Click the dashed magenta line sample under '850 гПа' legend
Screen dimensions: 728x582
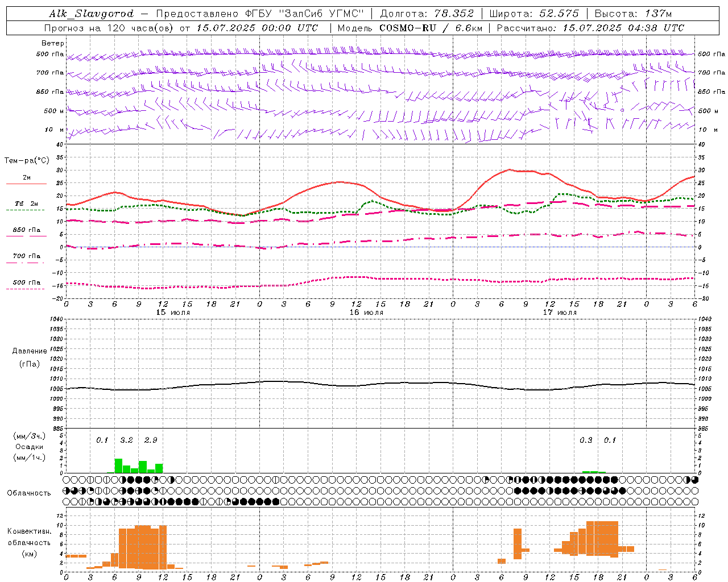click(26, 236)
